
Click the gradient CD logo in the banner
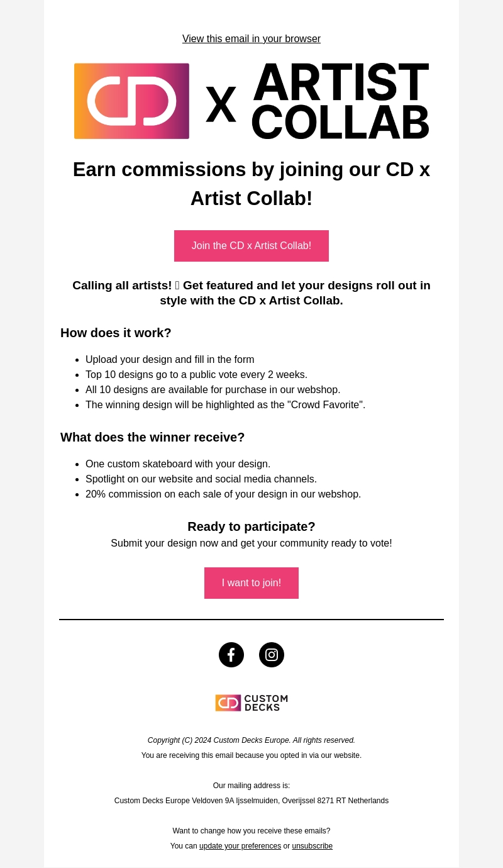pos(131,101)
